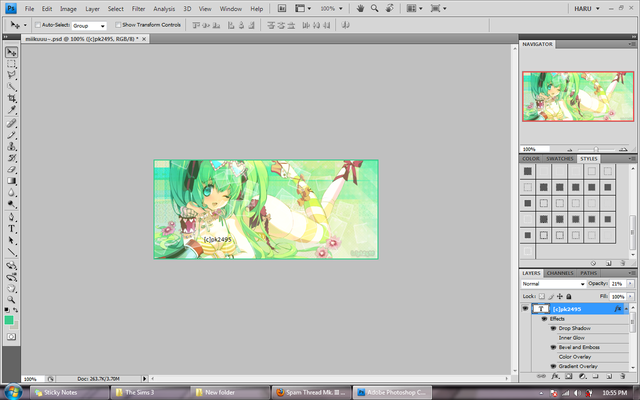The height and width of the screenshot is (400, 640).
Task: Hide all Effects on the text layer
Action: (544, 319)
